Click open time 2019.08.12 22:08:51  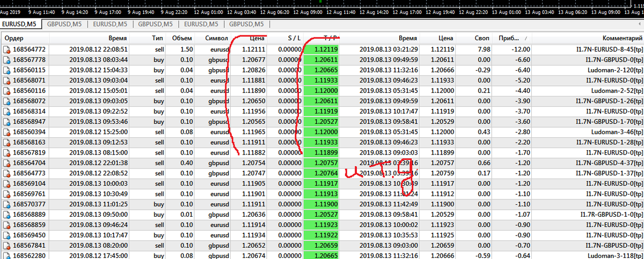99,49
